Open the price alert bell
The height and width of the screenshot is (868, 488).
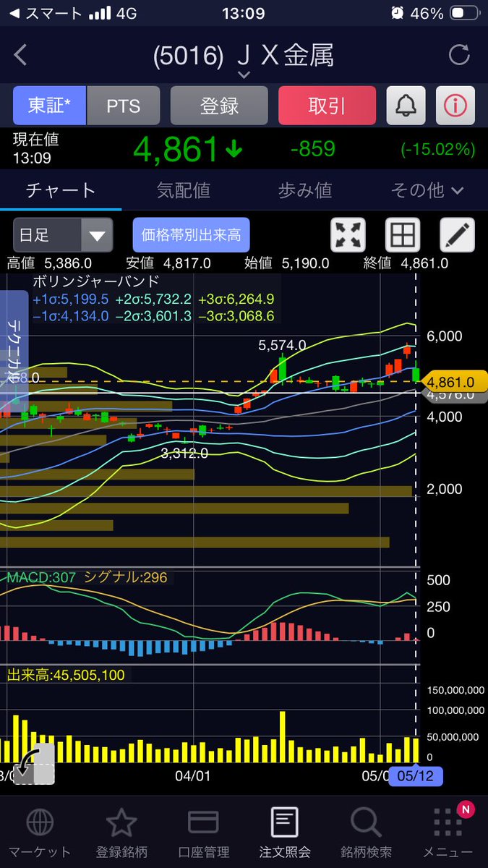(406, 106)
